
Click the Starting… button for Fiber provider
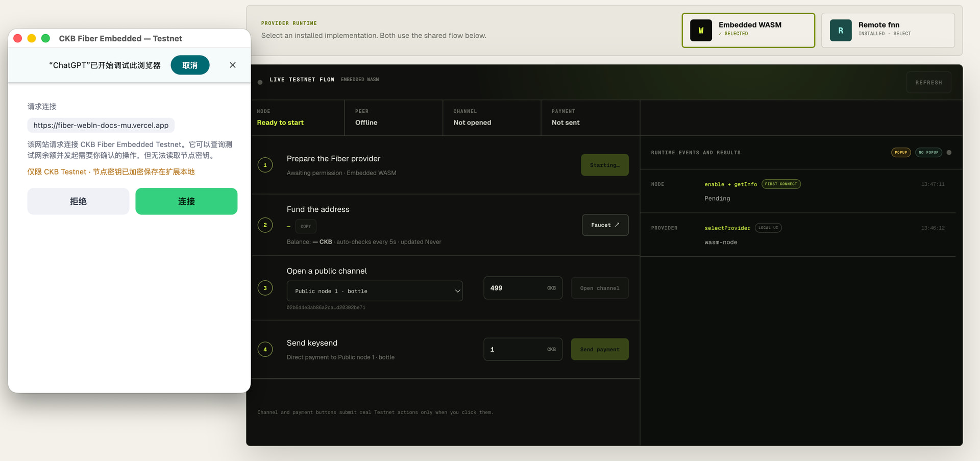pos(605,165)
